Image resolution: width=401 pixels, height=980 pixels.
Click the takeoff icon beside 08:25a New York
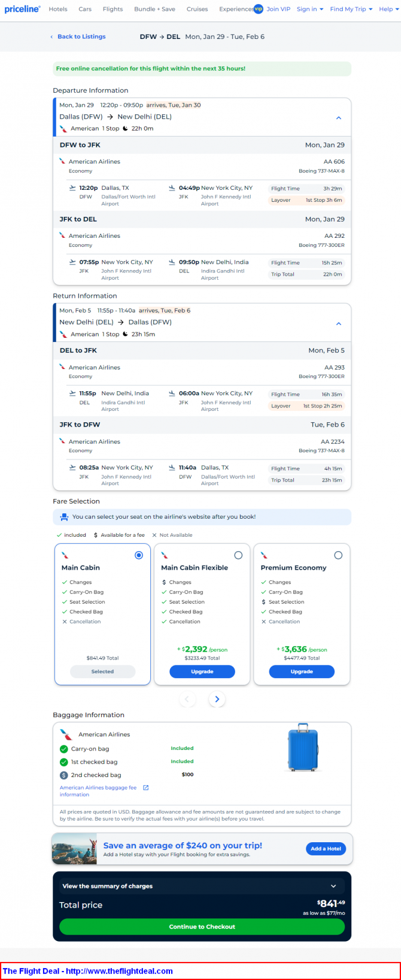73,467
